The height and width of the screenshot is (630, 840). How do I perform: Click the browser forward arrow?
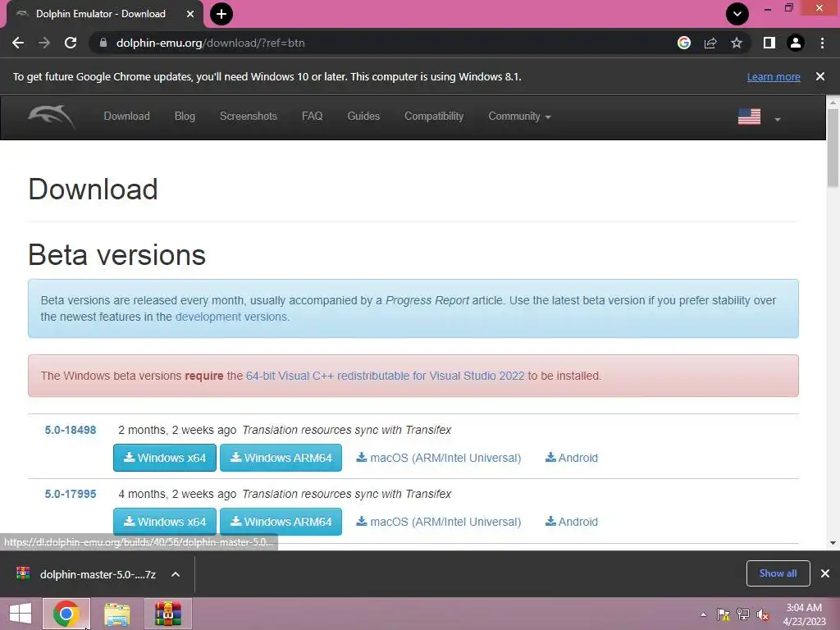point(44,43)
